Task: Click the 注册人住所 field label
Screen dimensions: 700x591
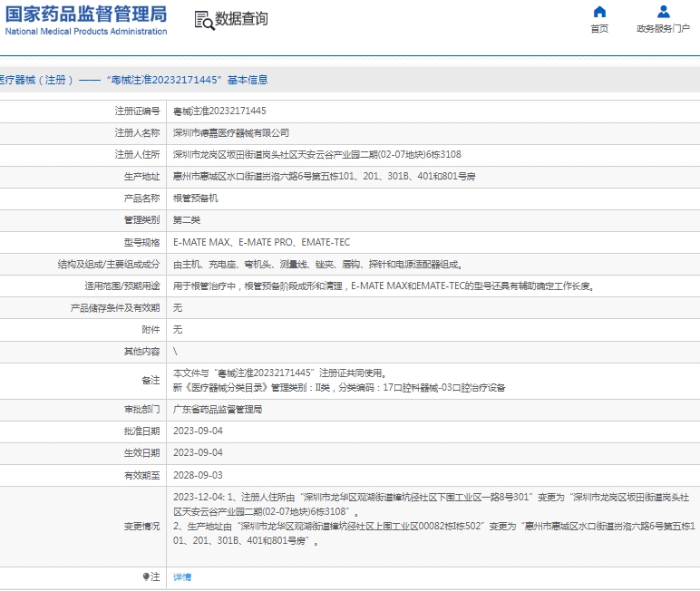Action: tap(137, 154)
